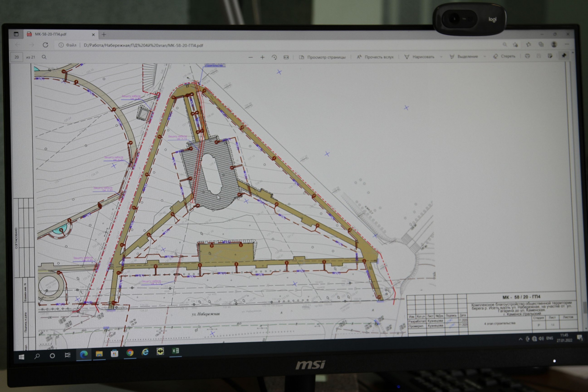Image resolution: width=588 pixels, height=392 pixels.
Task: Toggle the pin toolbar button
Action: (564, 56)
